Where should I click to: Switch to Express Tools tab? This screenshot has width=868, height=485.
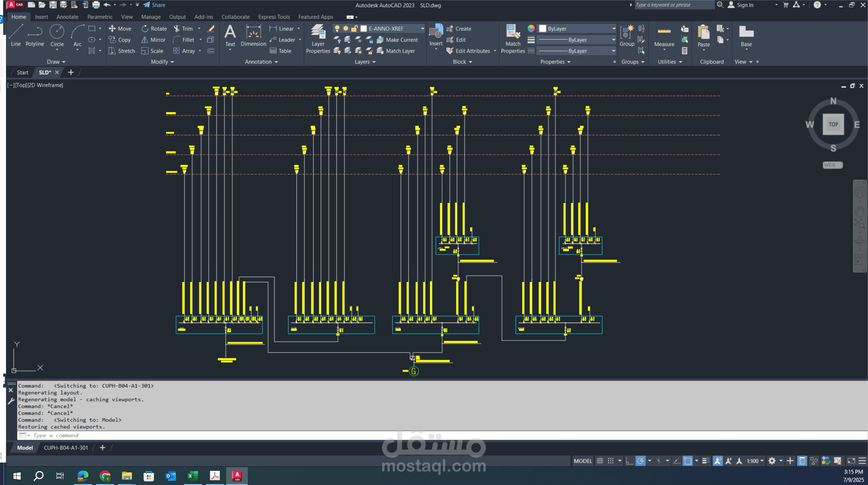274,17
